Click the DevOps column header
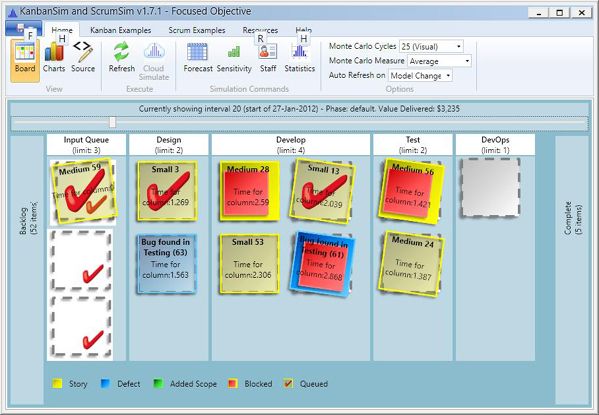 click(x=495, y=144)
